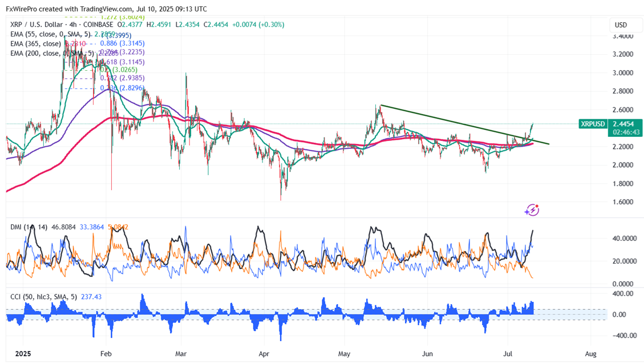
Task: Click the DMI indicator legend
Action: click(29, 227)
